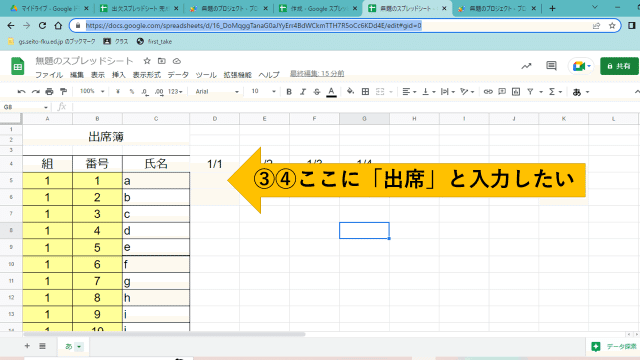Open the ツール menu
640x360 pixels.
[x=206, y=75]
